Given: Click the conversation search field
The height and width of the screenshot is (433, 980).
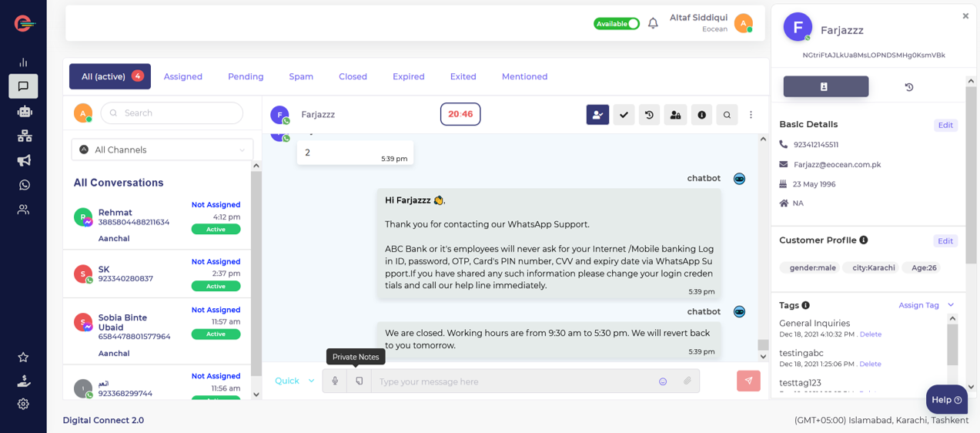Looking at the screenshot, I should point(172,112).
